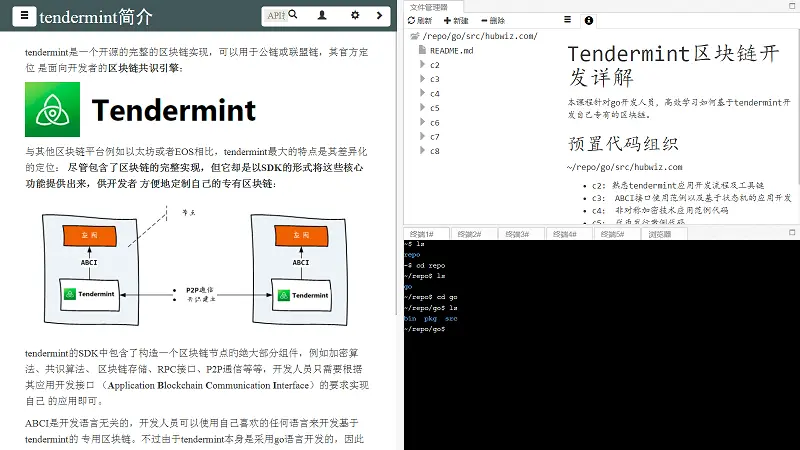Image resolution: width=800 pixels, height=450 pixels.
Task: Click the terminal prompt line ~/repo/go$
Action: (425, 329)
